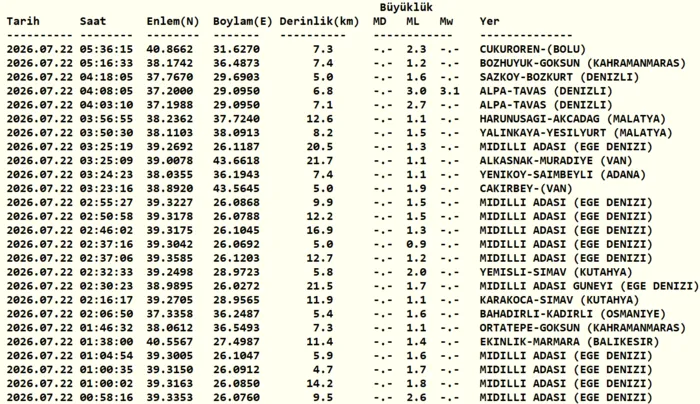Select time 04:03:10
This screenshot has width=700, height=404.
pos(106,105)
